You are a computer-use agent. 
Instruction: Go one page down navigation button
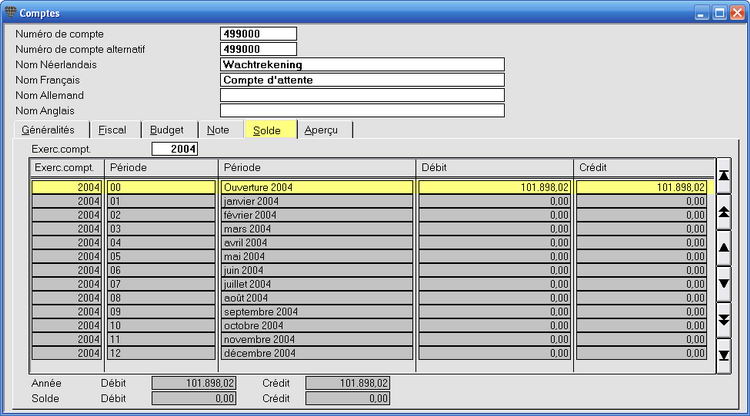pyautogui.click(x=724, y=320)
